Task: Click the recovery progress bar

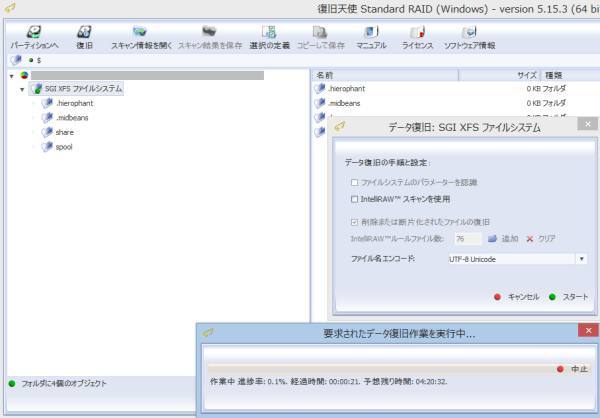Action: point(380,368)
